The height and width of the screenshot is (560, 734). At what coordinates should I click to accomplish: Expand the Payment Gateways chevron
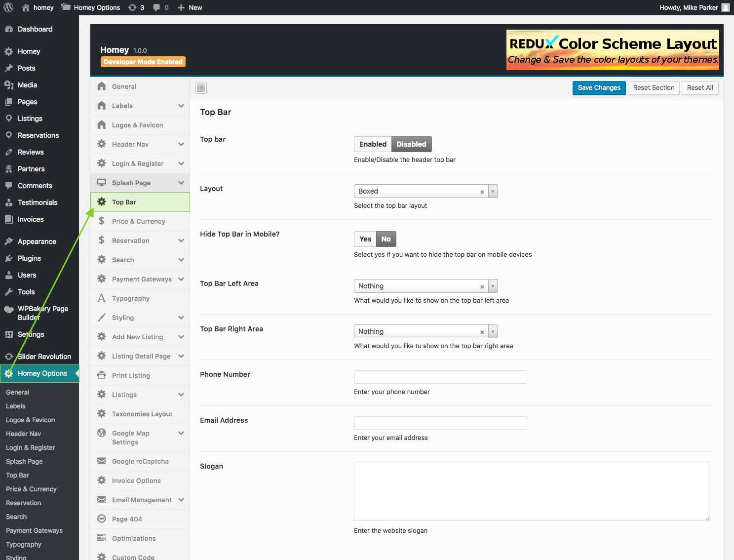pyautogui.click(x=181, y=279)
